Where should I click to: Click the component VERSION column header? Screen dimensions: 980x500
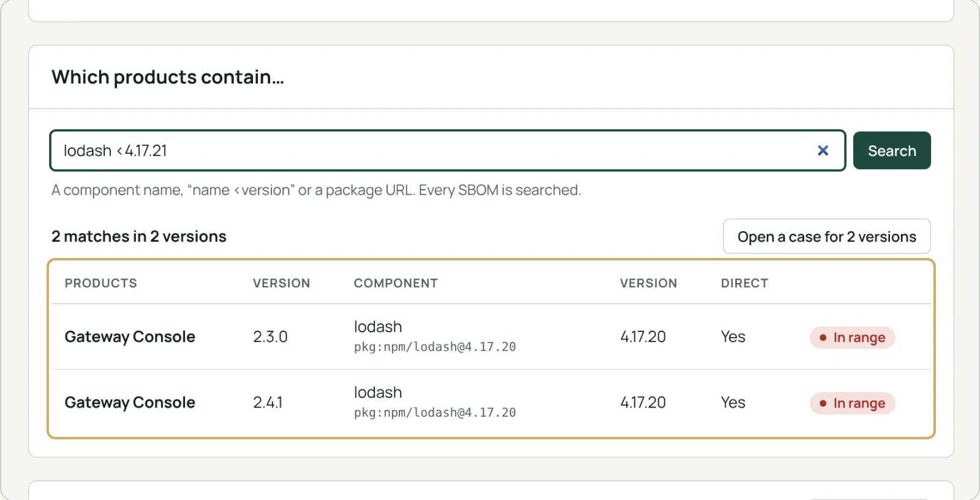click(648, 283)
